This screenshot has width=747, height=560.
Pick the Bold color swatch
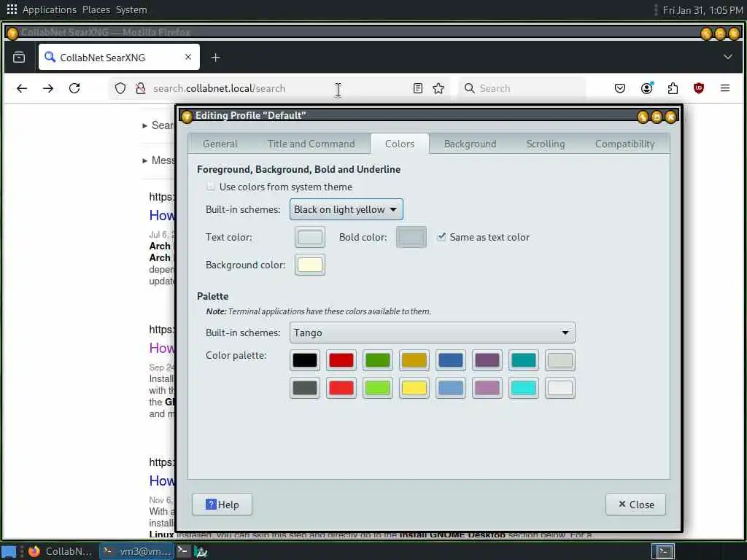pos(411,237)
